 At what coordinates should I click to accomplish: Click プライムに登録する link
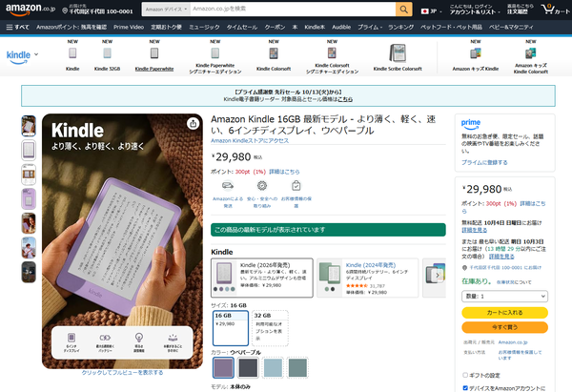(x=484, y=162)
